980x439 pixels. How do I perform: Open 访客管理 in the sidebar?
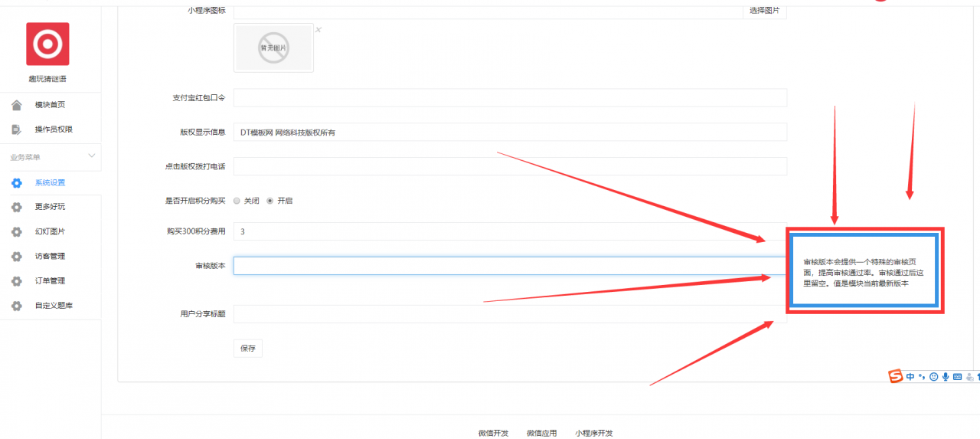tap(51, 257)
